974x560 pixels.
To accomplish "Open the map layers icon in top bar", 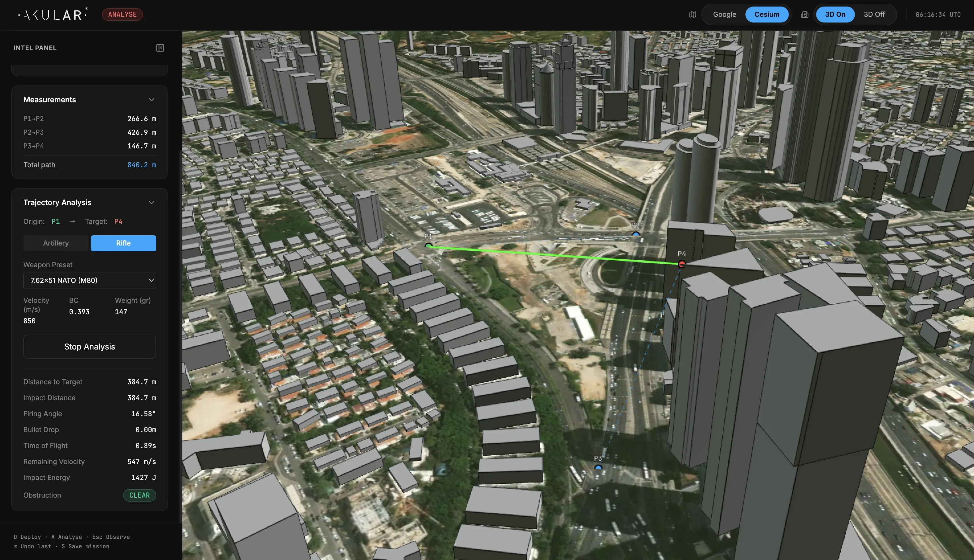I will 692,15.
